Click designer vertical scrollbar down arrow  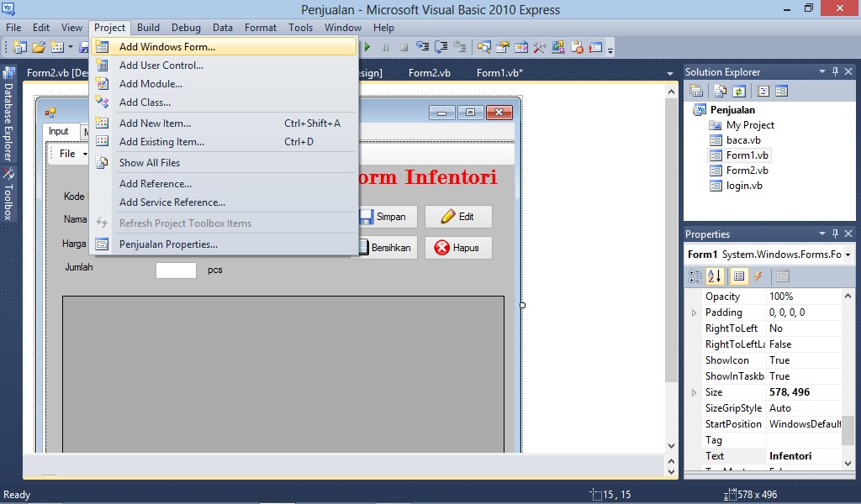click(671, 446)
